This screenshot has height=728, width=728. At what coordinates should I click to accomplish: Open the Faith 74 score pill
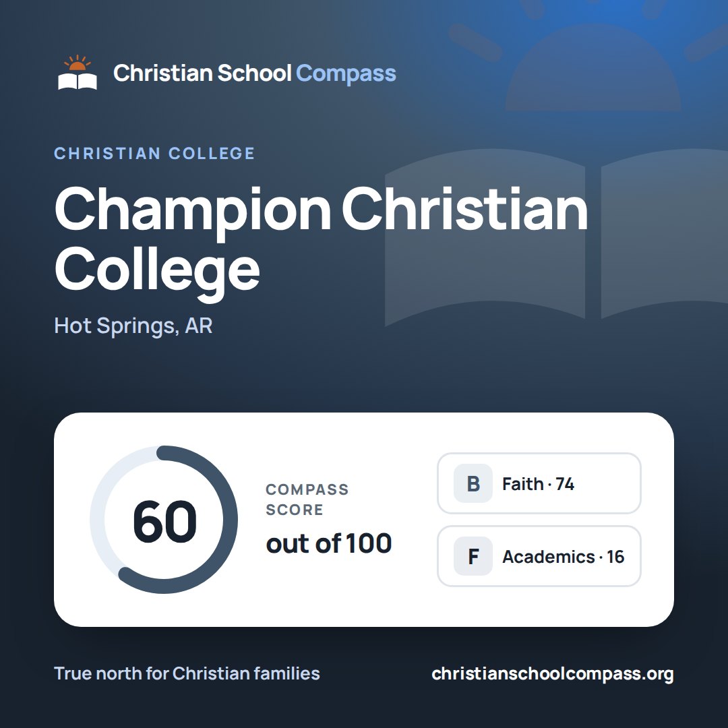(539, 483)
